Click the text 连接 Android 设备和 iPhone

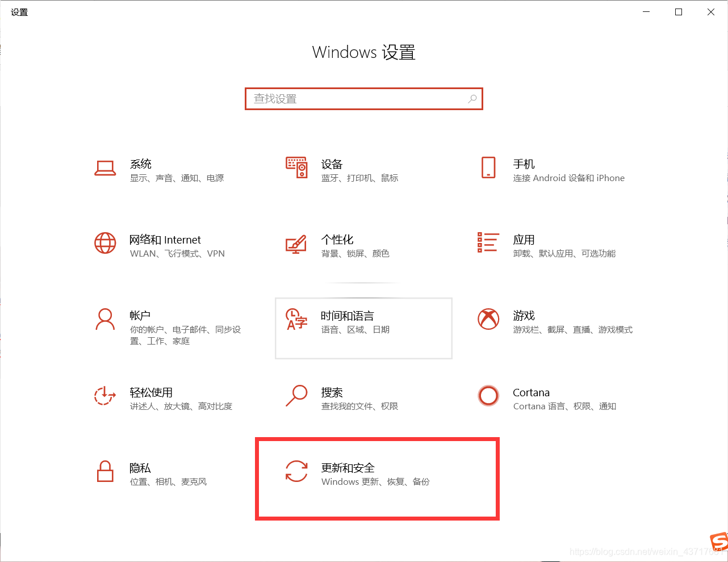coord(569,178)
